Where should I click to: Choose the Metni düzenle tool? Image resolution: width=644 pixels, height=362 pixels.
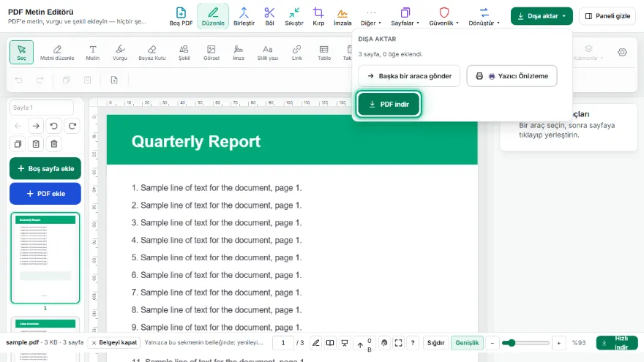pos(57,52)
